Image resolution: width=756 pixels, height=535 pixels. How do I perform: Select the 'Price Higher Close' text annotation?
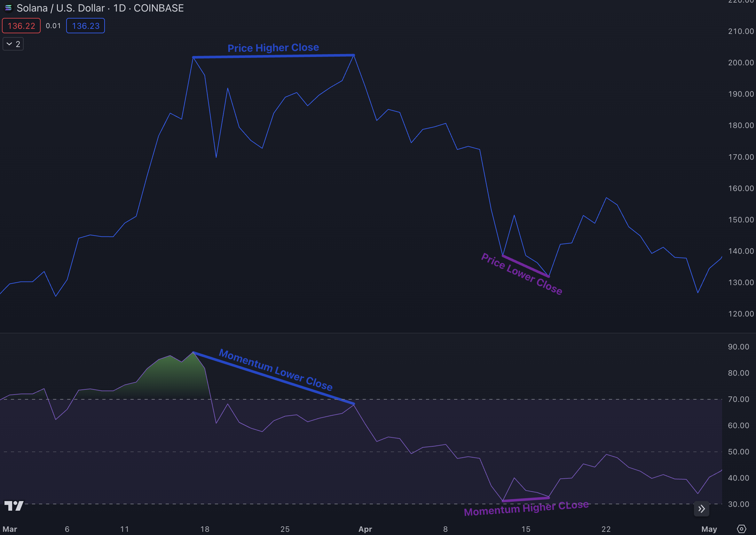coord(273,48)
